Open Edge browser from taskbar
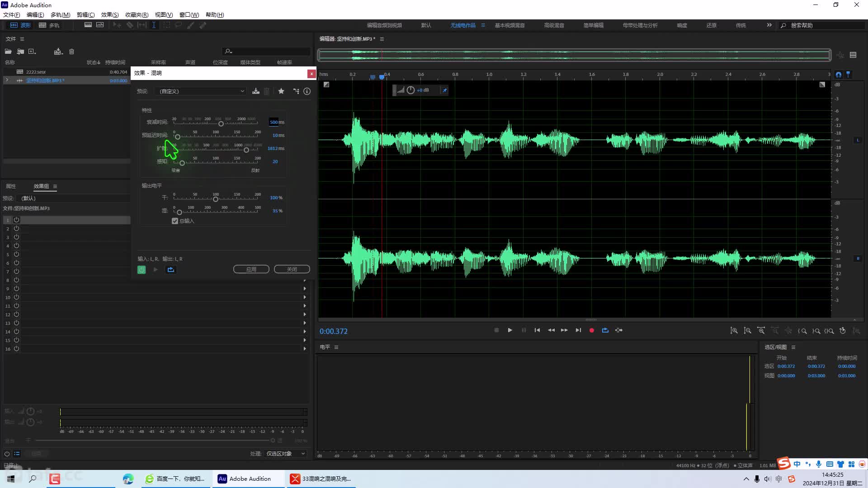 click(x=128, y=479)
